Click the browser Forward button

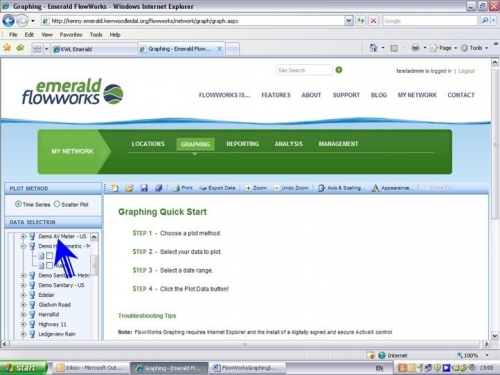pos(22,21)
